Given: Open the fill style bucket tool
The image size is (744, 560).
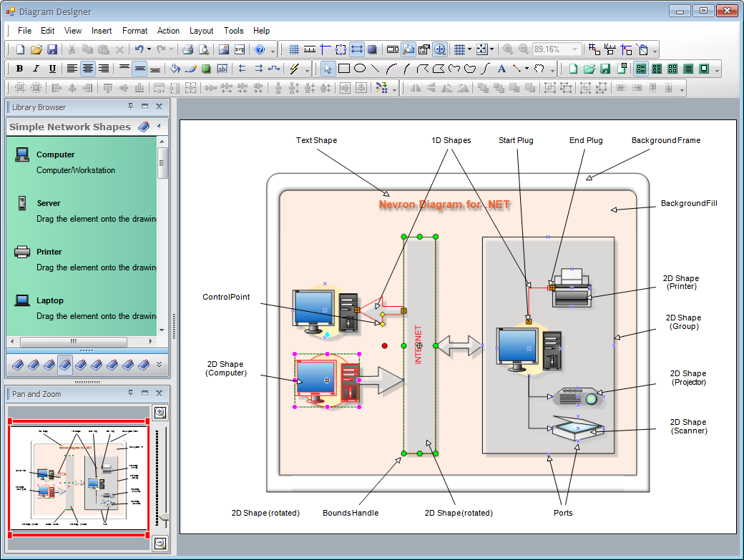Looking at the screenshot, I should click(x=175, y=69).
